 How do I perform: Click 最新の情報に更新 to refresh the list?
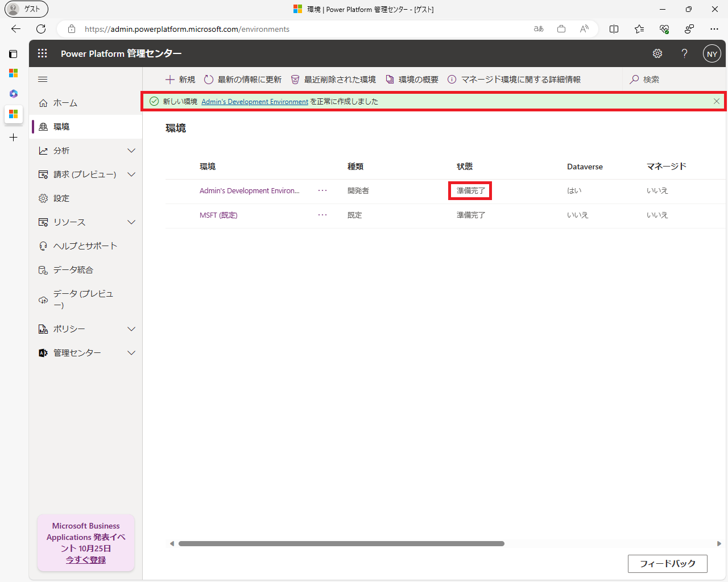coord(243,80)
